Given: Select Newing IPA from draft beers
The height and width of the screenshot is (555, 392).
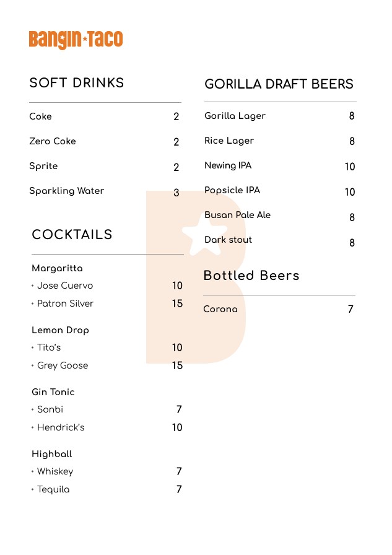Looking at the screenshot, I should point(228,165).
